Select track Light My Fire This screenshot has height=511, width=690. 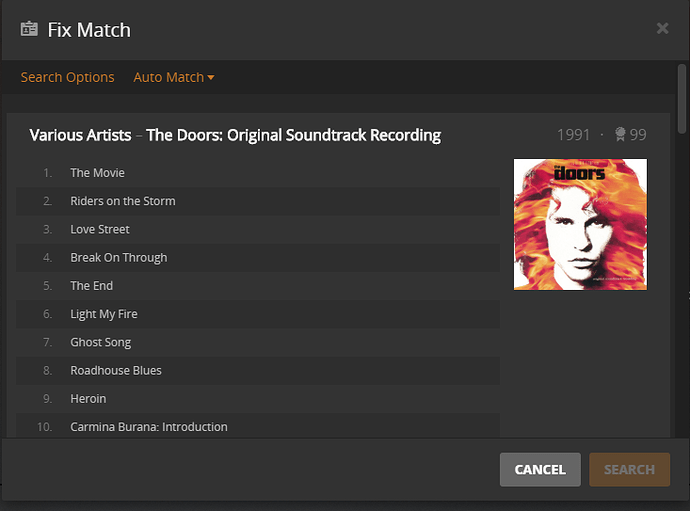pos(258,314)
